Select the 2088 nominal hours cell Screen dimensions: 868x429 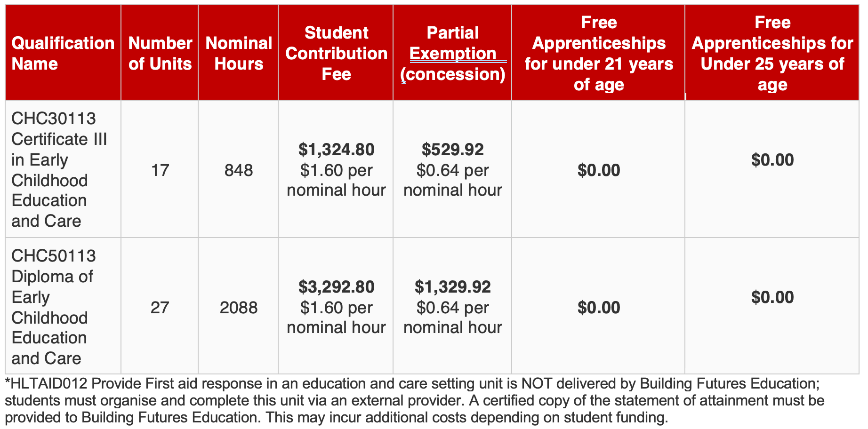coord(238,307)
